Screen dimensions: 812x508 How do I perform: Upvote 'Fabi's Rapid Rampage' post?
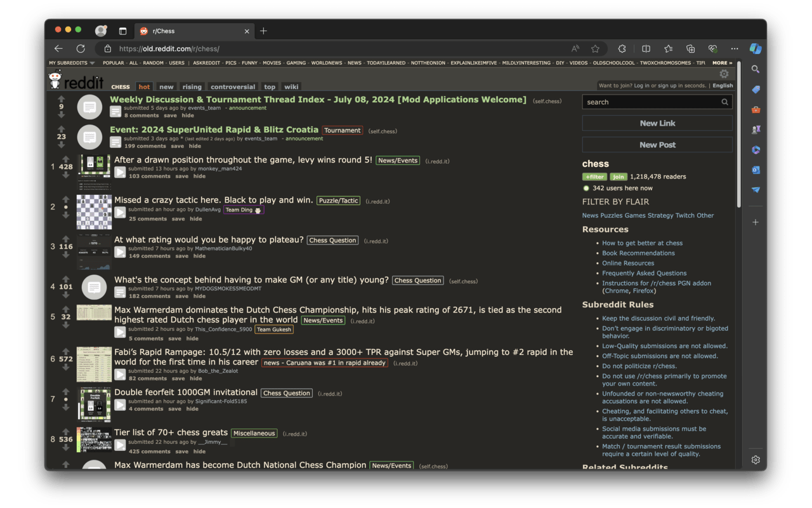click(66, 351)
